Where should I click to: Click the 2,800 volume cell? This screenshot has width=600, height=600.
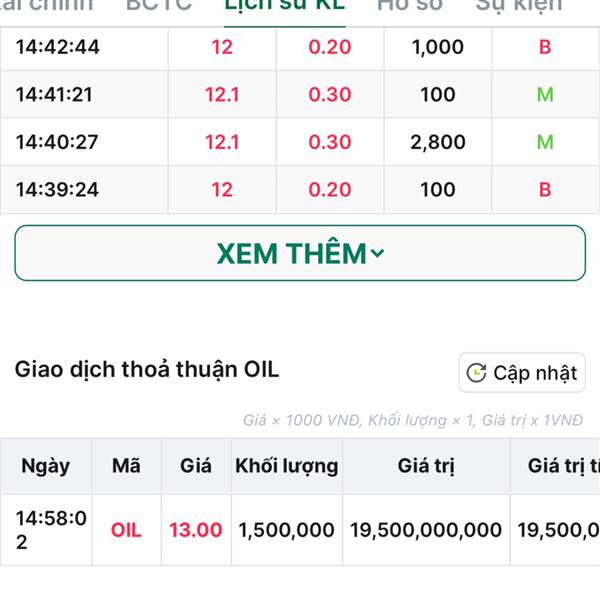click(x=438, y=142)
